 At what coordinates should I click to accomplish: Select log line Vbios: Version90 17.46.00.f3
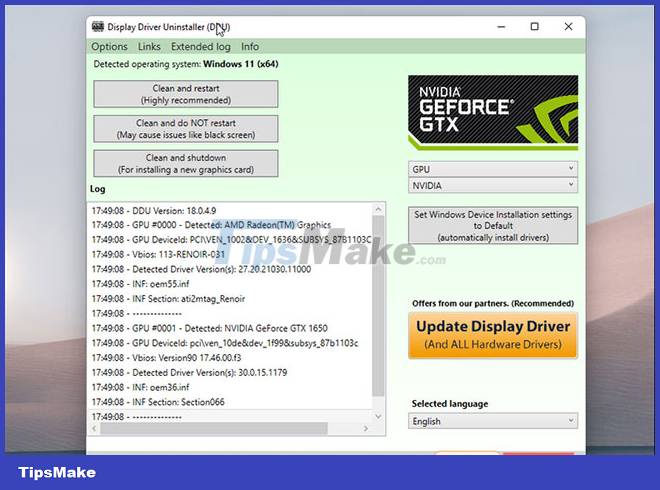coord(166,357)
